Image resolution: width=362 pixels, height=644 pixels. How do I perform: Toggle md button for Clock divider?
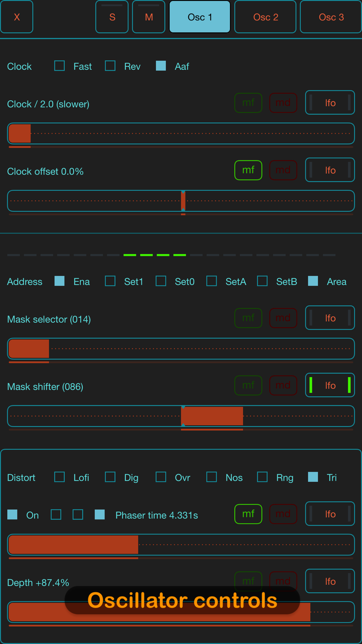point(283,103)
